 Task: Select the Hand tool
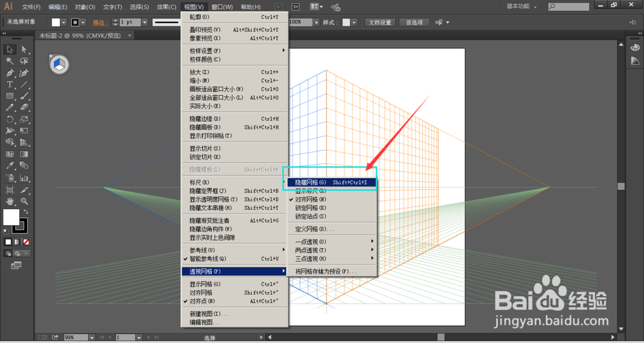pyautogui.click(x=10, y=201)
